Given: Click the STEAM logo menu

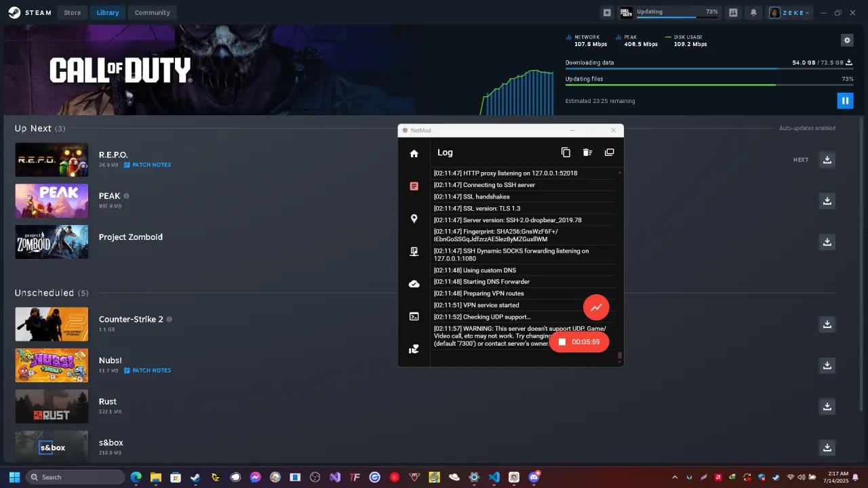Looking at the screenshot, I should tap(30, 12).
